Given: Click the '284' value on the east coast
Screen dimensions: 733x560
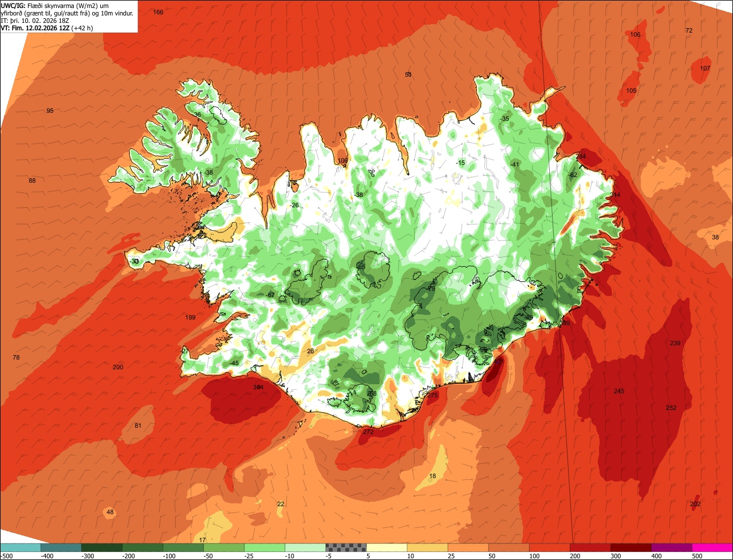Looking at the screenshot, I should (x=581, y=156).
